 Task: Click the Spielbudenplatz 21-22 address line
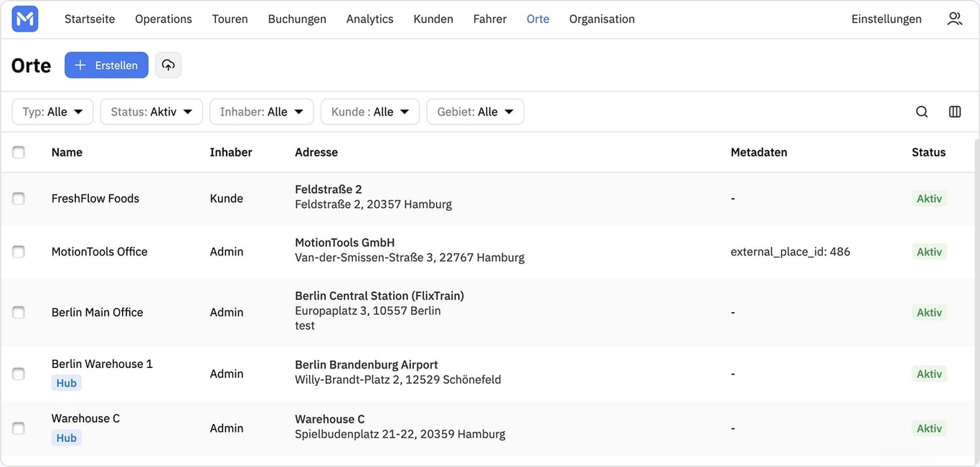click(400, 434)
